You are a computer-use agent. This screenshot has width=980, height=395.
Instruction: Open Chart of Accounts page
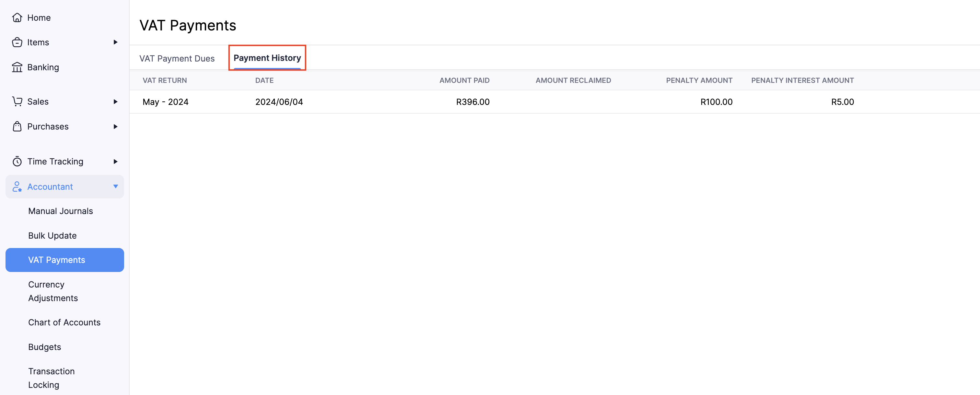64,322
